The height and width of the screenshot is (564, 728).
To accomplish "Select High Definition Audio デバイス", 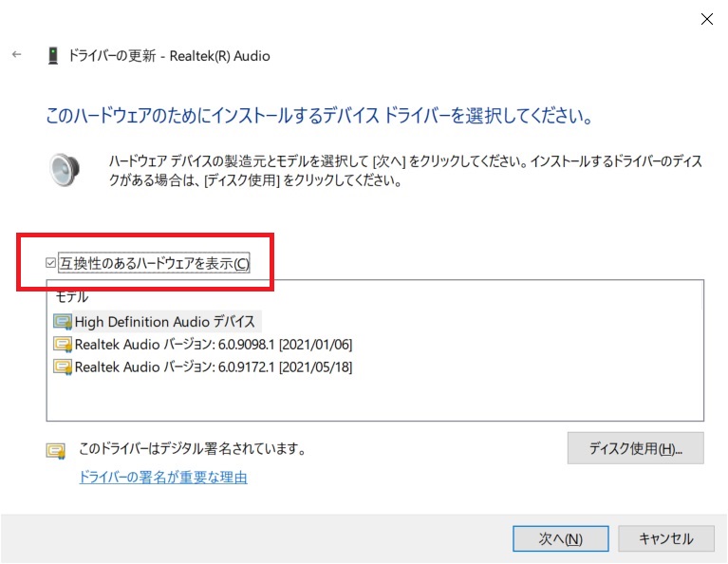I will coord(165,322).
